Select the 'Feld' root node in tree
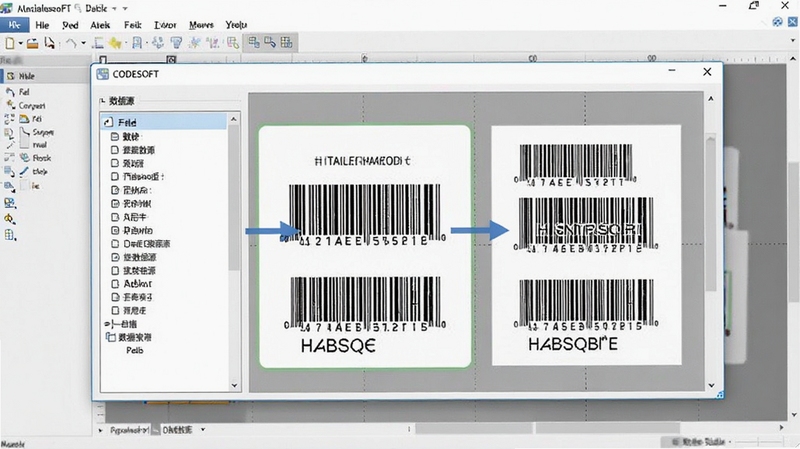This screenshot has height=449, width=800. tap(163, 122)
